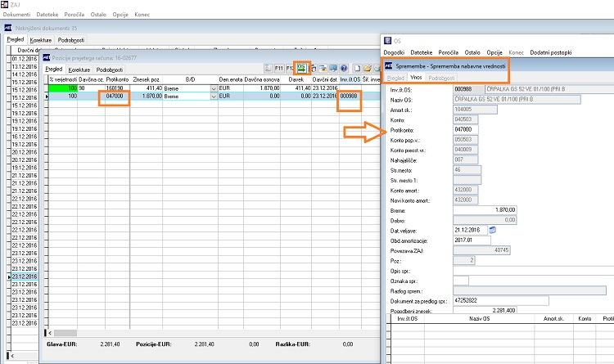Select Podrobnosti tab in Pozicije window
The image size is (614, 364).
pyautogui.click(x=110, y=70)
